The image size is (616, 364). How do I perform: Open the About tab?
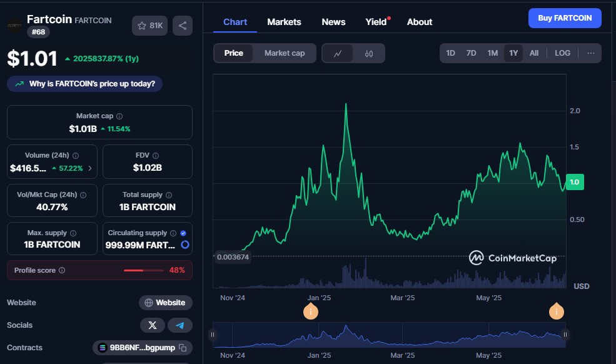[x=419, y=22]
